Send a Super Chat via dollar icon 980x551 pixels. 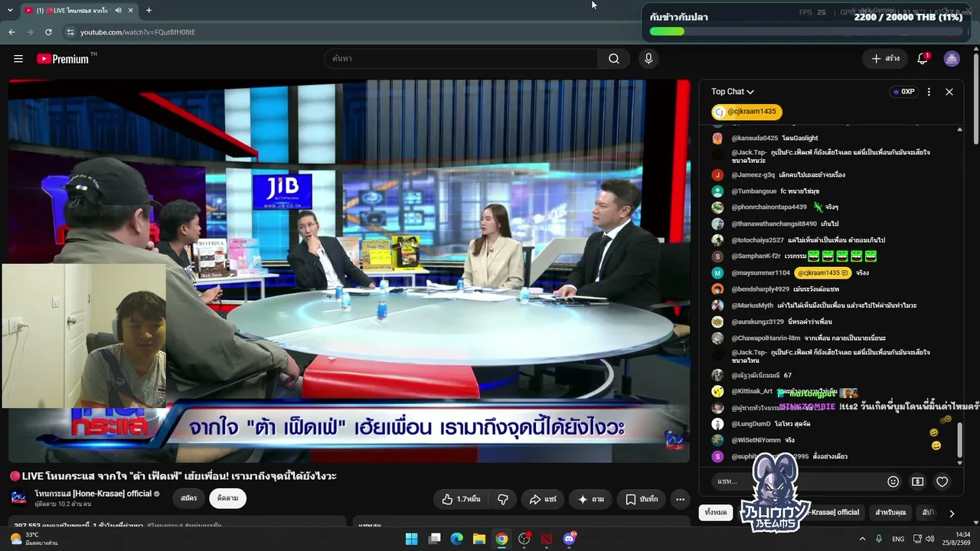[917, 481]
